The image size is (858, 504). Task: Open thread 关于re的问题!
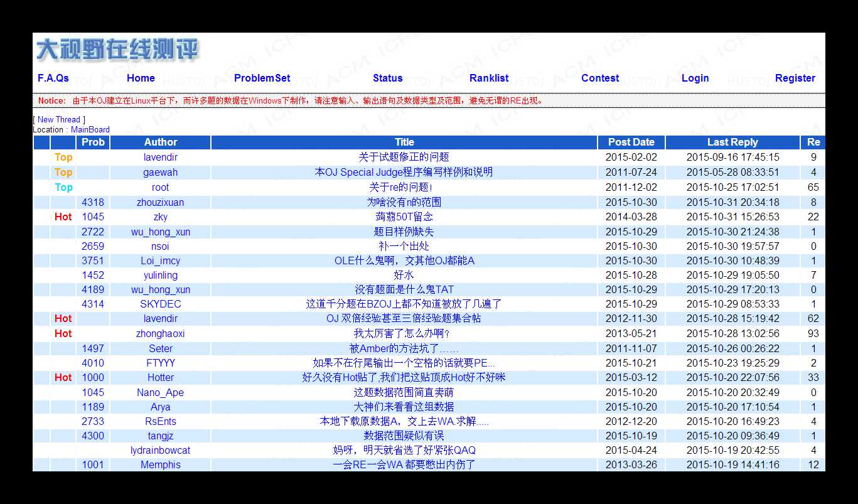pyautogui.click(x=401, y=187)
